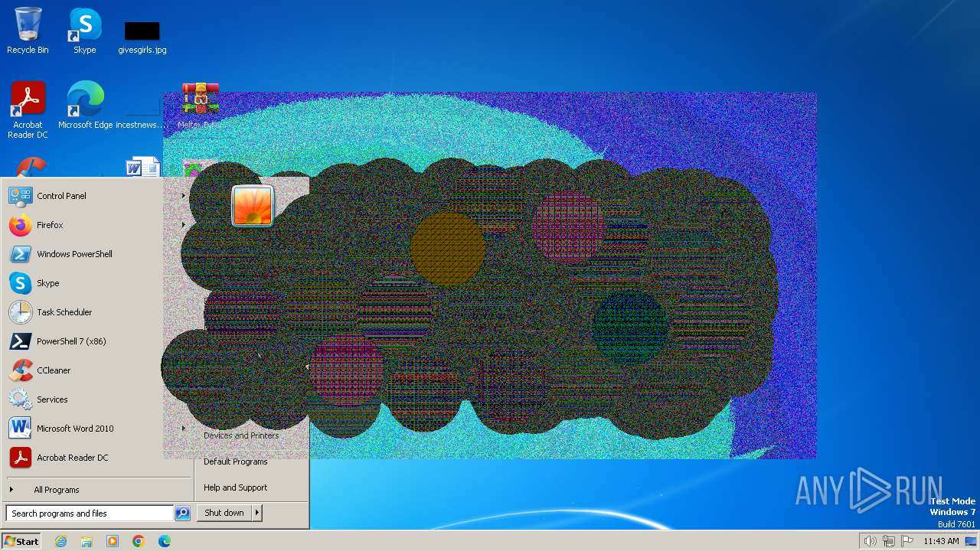Open Control Panel from the Start menu
Viewport: 980px width, 551px height.
click(97, 196)
